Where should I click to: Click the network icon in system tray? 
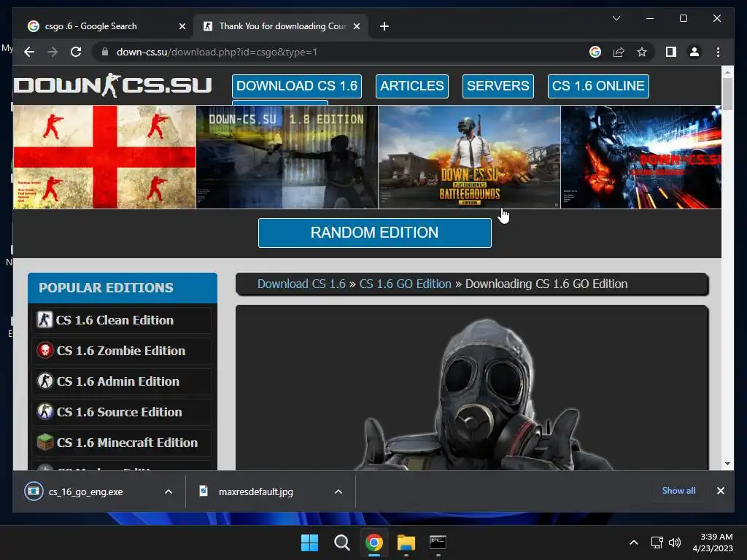coord(657,542)
